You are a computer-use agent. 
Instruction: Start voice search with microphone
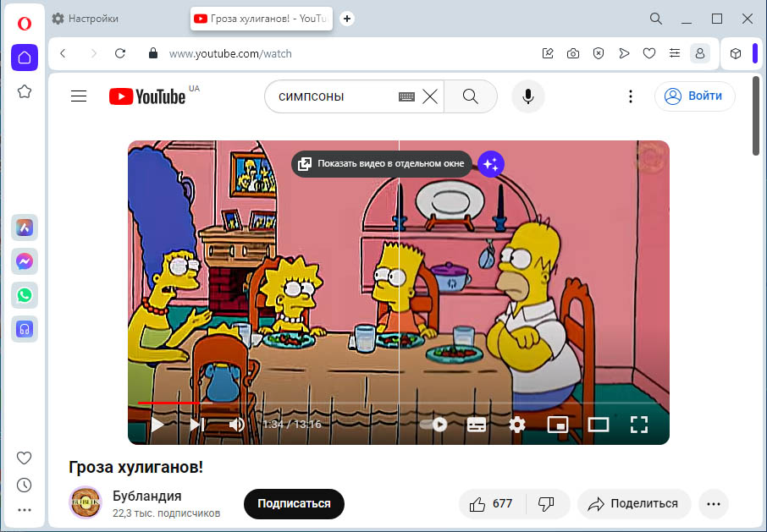click(527, 96)
